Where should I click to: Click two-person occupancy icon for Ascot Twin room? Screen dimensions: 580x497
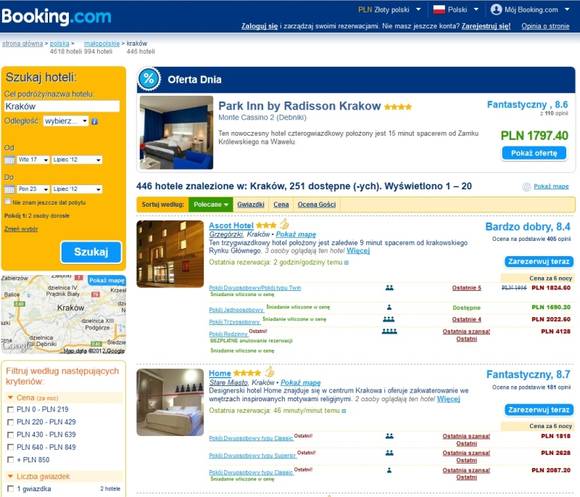tap(389, 288)
